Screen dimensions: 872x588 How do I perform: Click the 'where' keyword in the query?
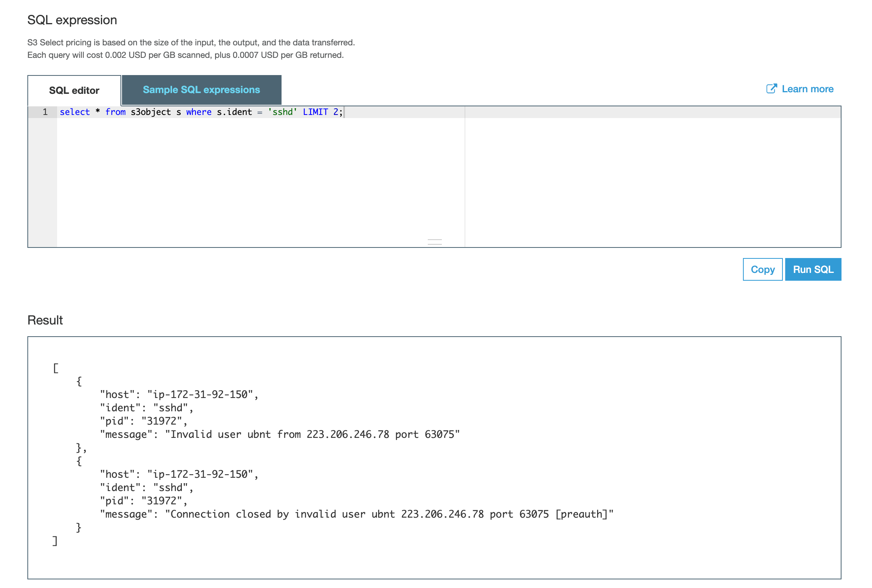click(x=199, y=112)
